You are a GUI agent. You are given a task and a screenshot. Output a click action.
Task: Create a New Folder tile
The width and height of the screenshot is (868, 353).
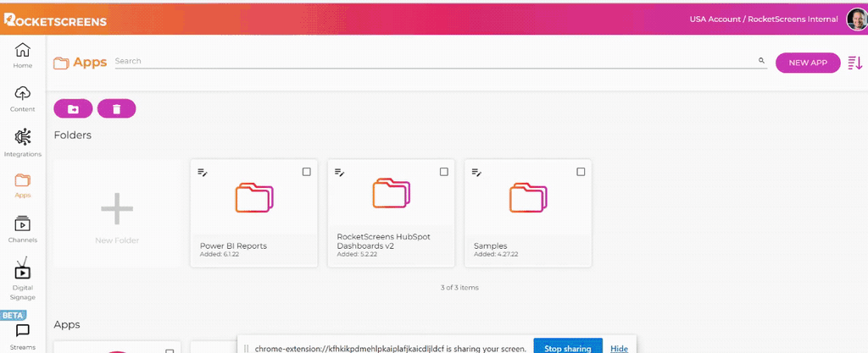(x=117, y=213)
